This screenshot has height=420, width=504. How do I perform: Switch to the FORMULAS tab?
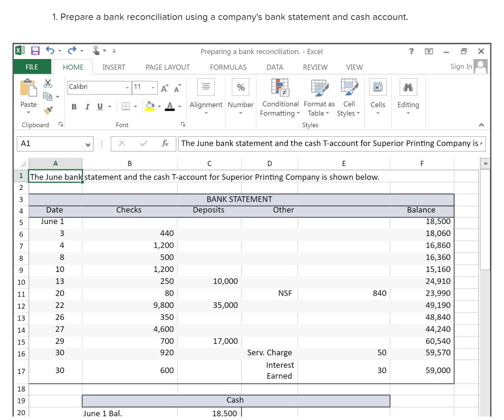point(228,67)
